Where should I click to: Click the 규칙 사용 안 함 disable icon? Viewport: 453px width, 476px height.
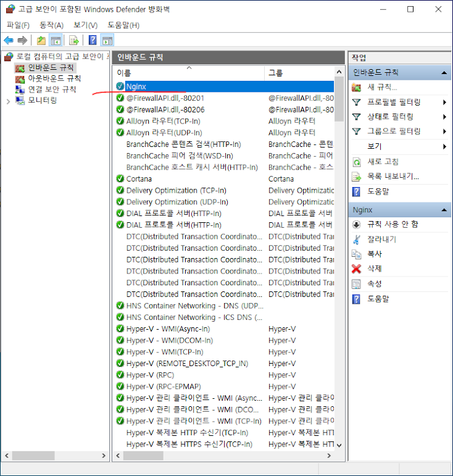[356, 225]
